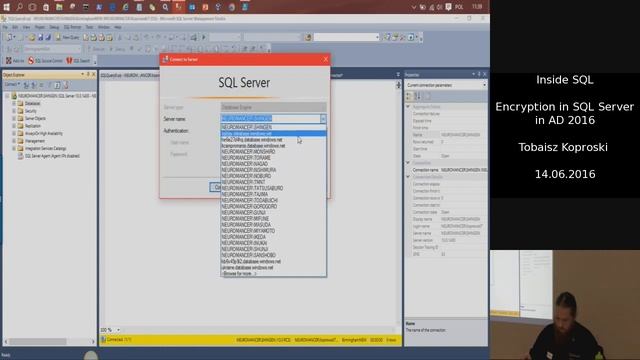Open the Help menu
Image resolution: width=640 pixels, height=360 pixels.
point(118,27)
